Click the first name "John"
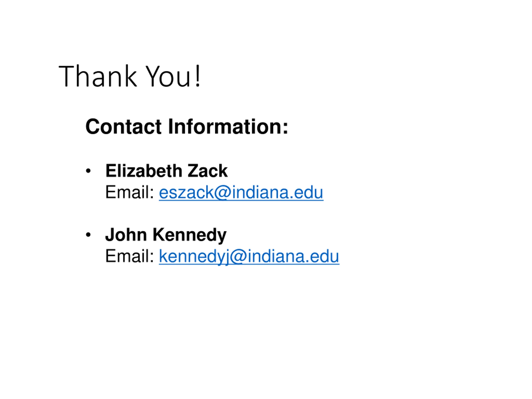The width and height of the screenshot is (532, 399). (126, 234)
